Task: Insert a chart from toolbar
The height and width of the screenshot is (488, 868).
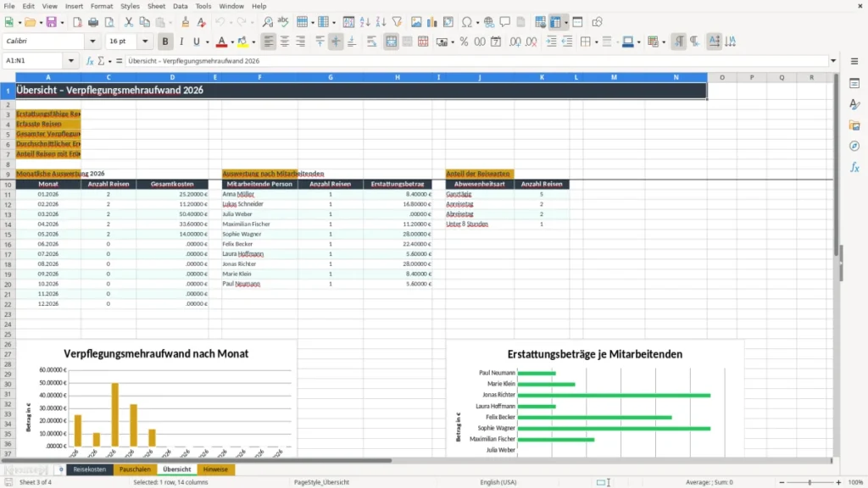Action: pyautogui.click(x=432, y=22)
